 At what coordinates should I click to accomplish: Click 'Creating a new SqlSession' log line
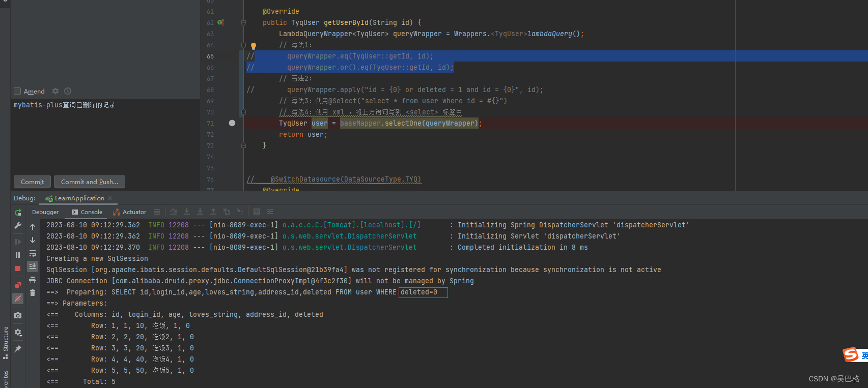pos(97,258)
